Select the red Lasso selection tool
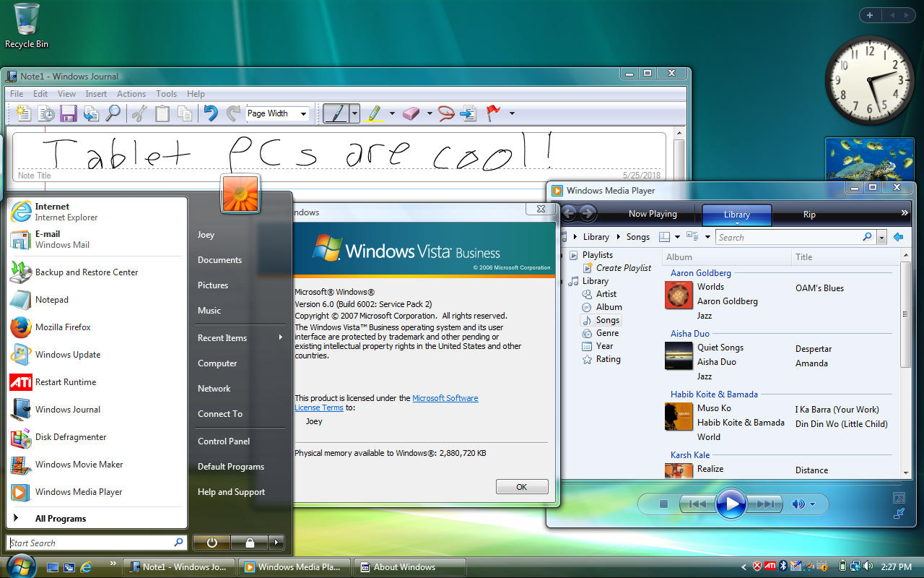The height and width of the screenshot is (578, 924). tap(446, 113)
